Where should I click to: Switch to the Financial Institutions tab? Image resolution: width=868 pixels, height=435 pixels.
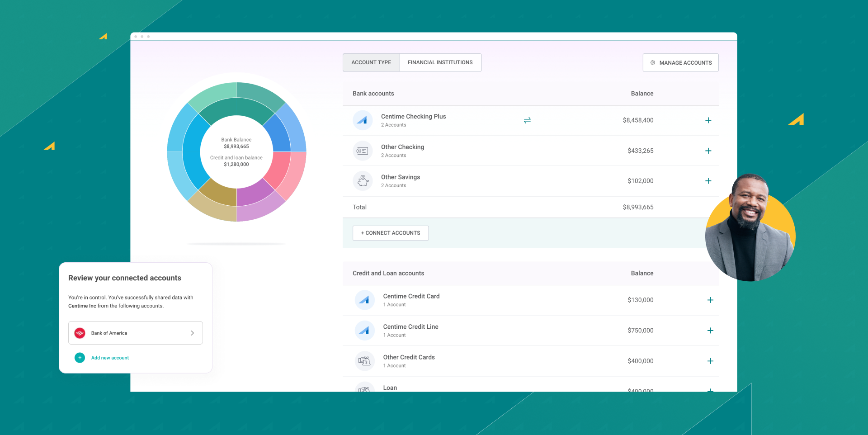pos(440,62)
